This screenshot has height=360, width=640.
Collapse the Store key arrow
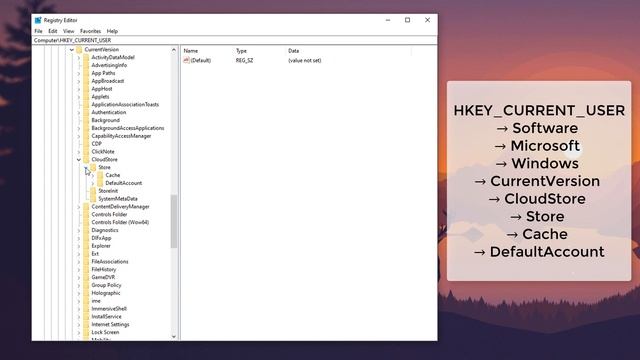pyautogui.click(x=86, y=167)
